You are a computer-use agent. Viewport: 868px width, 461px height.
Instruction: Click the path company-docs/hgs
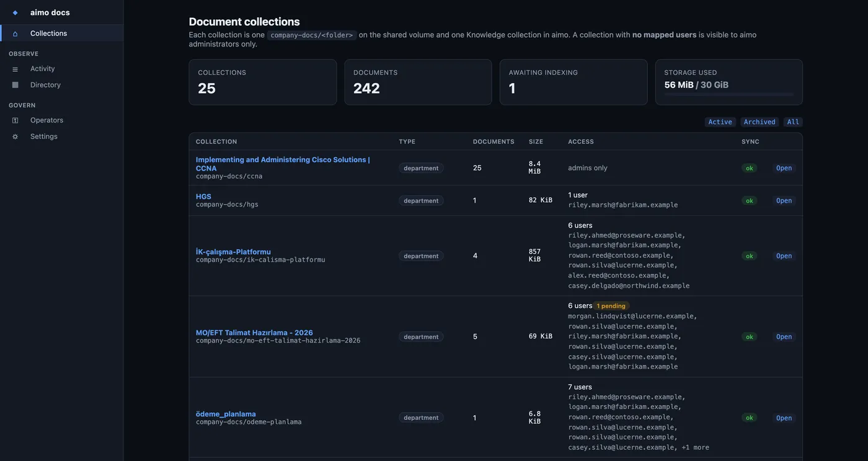pos(227,204)
